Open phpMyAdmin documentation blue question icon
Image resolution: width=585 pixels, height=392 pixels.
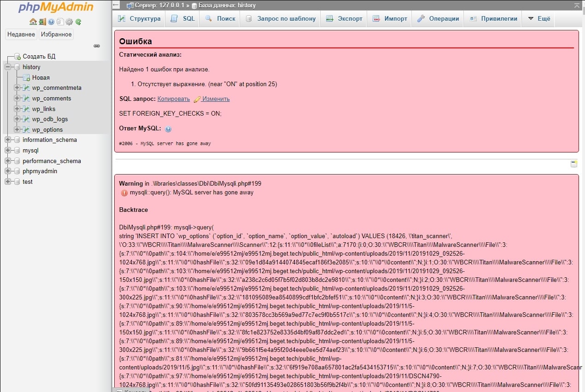[51, 22]
